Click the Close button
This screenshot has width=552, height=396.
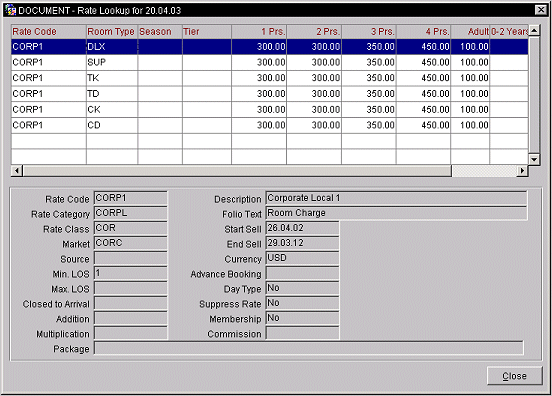click(x=514, y=376)
